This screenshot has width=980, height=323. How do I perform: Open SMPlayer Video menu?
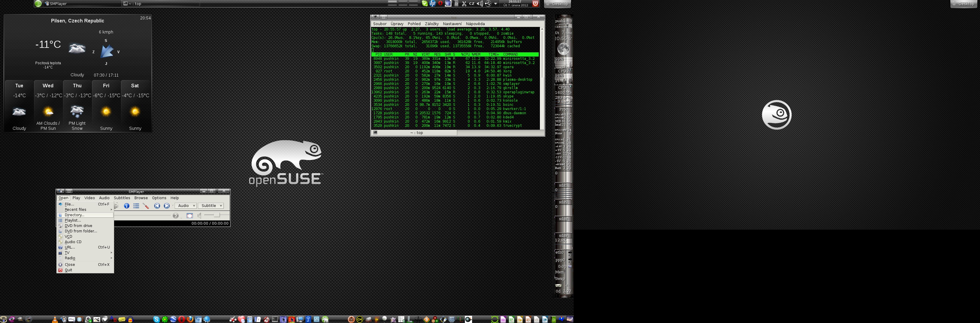coord(89,198)
